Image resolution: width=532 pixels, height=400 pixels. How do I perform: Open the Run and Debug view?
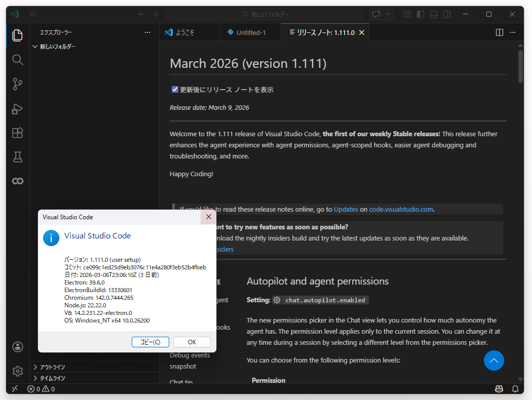click(17, 109)
